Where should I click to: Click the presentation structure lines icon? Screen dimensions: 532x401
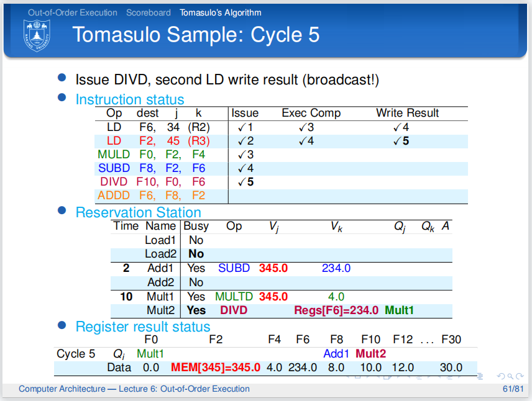point(480,376)
